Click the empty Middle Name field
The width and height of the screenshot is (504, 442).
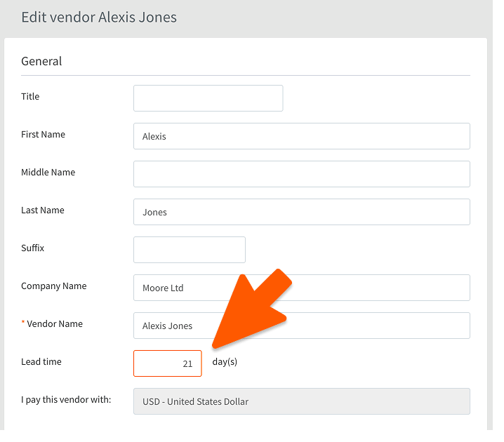[302, 174]
